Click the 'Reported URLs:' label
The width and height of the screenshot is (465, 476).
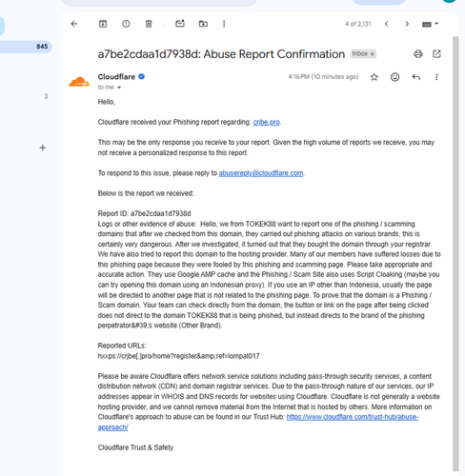click(x=122, y=346)
